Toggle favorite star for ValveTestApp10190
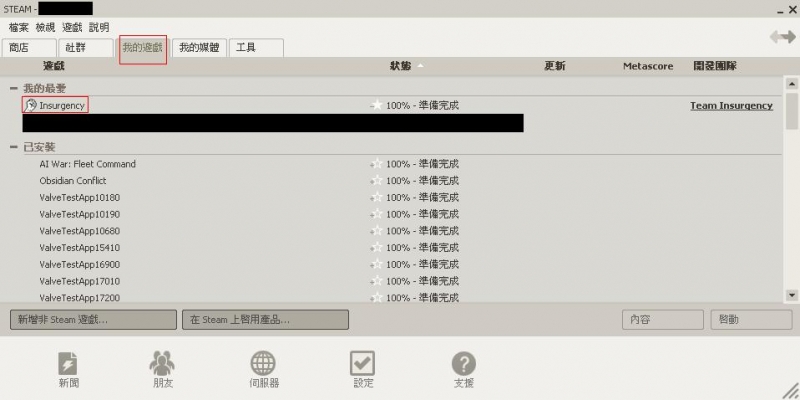The width and height of the screenshot is (800, 400). pos(377,214)
